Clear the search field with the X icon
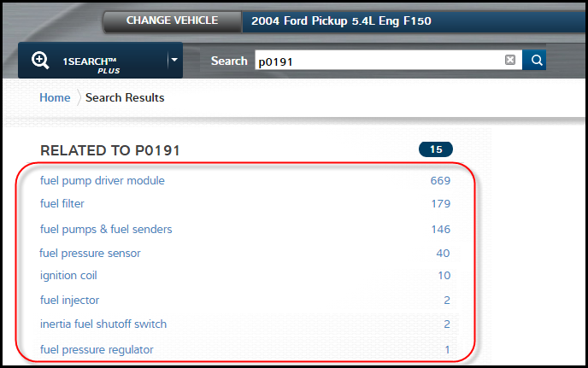The image size is (588, 368). tap(510, 61)
